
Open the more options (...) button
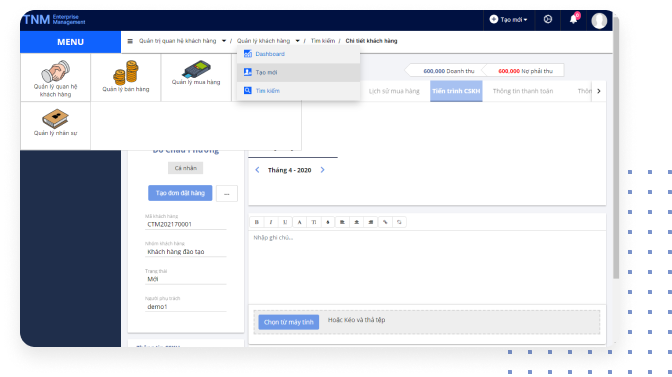[227, 194]
